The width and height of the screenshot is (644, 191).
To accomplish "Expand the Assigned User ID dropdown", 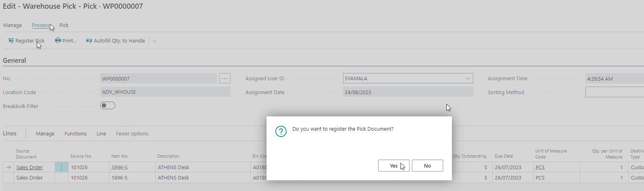I will [x=468, y=79].
